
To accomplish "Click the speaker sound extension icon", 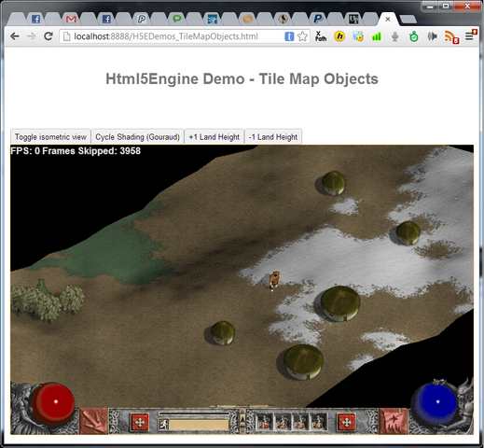I will point(432,36).
